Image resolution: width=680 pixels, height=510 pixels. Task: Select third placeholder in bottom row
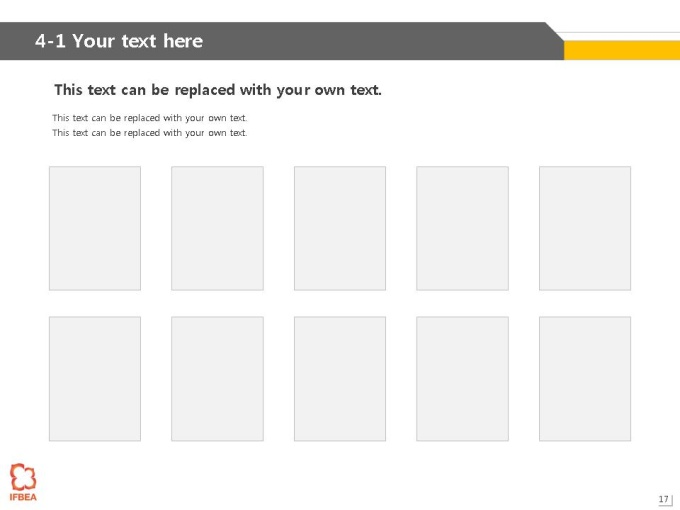coord(340,379)
